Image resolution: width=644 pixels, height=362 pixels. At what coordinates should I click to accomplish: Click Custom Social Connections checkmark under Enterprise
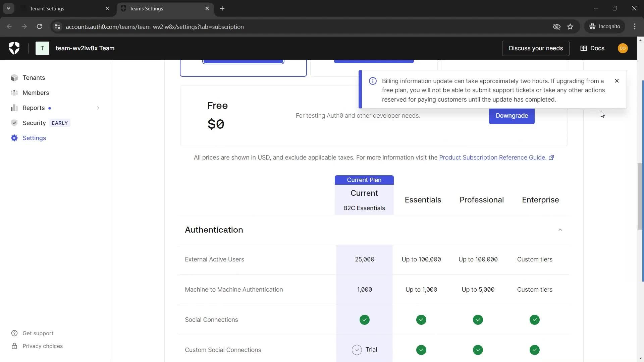coord(535,350)
